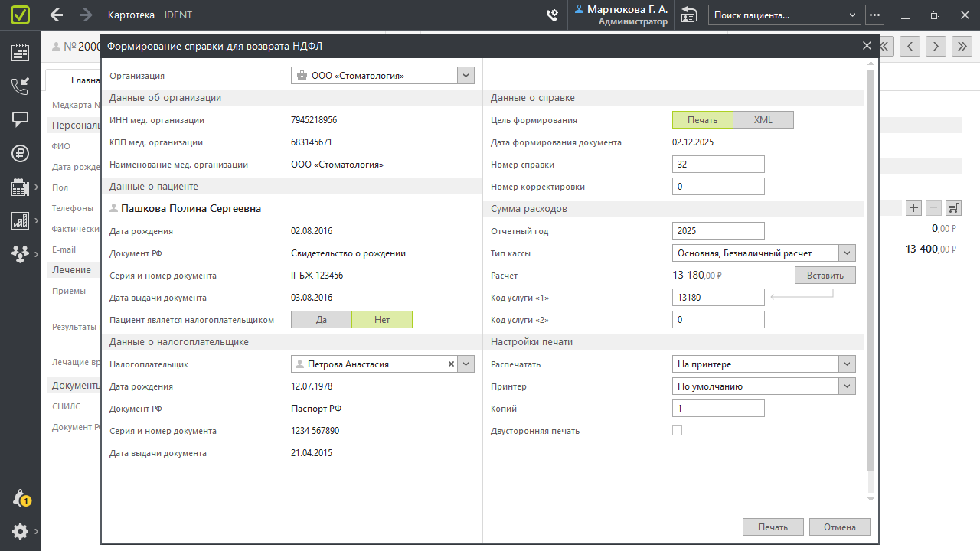Click the 'Вставить' button
The height and width of the screenshot is (551, 980).
825,275
